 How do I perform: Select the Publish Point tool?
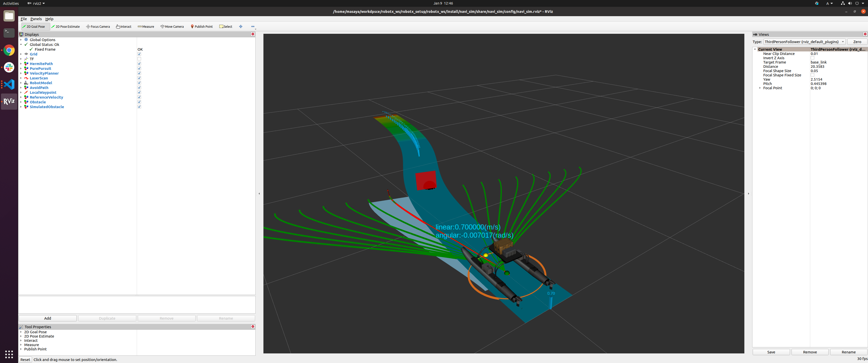pyautogui.click(x=202, y=27)
